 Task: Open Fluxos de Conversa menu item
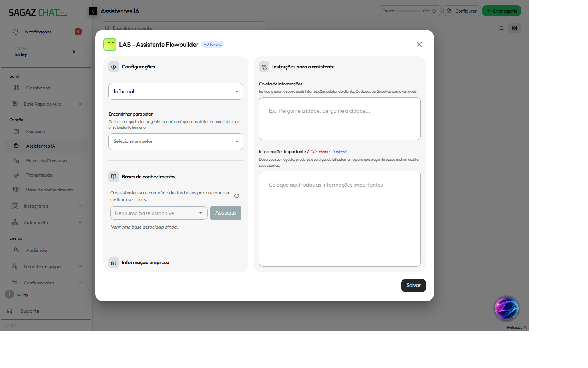click(x=46, y=161)
